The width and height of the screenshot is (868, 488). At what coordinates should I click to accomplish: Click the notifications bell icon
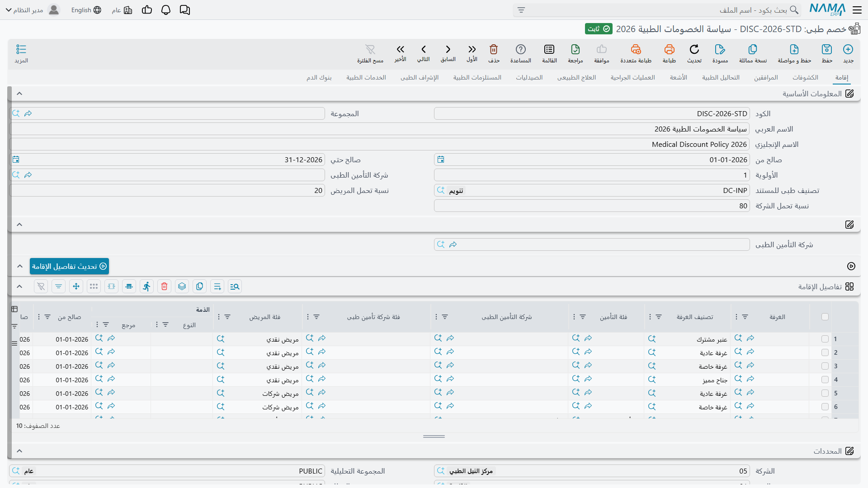(x=166, y=10)
